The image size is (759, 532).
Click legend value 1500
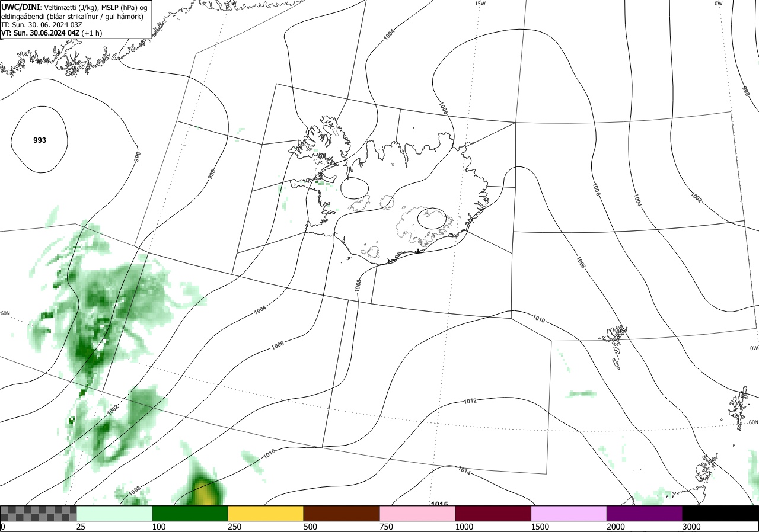pyautogui.click(x=540, y=527)
